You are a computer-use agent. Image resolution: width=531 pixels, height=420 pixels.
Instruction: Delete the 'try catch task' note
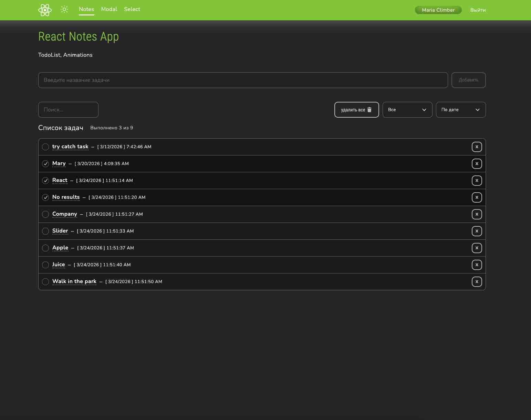tap(477, 147)
